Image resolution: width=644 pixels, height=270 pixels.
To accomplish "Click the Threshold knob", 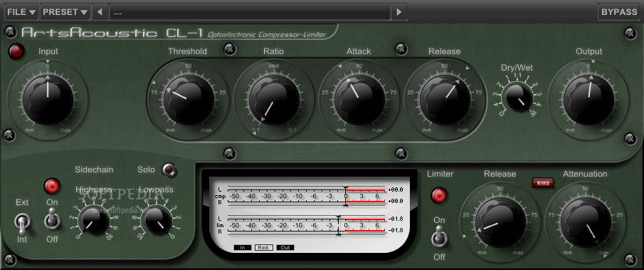I will (189, 99).
